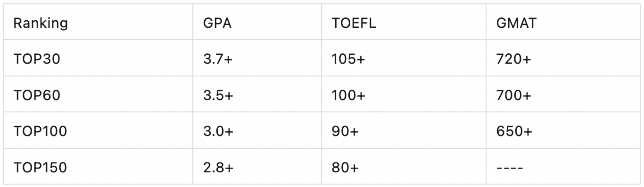Screen dimensions: 644x187
Task: Select the 700+ GMAT cell
Action: click(563, 94)
